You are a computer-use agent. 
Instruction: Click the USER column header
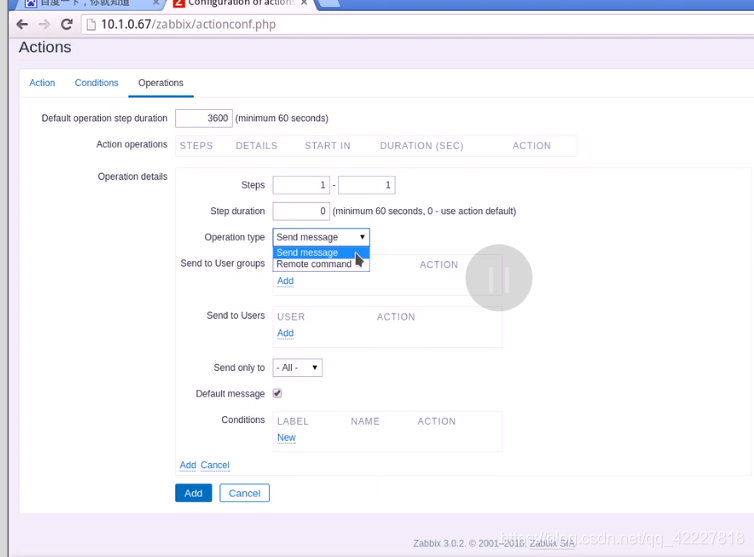point(291,317)
